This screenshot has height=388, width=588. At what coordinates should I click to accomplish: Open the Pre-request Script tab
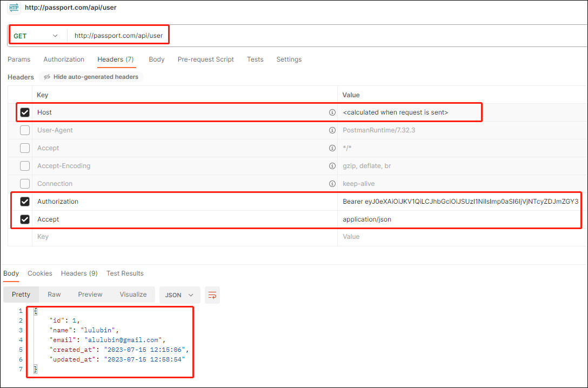tap(206, 59)
